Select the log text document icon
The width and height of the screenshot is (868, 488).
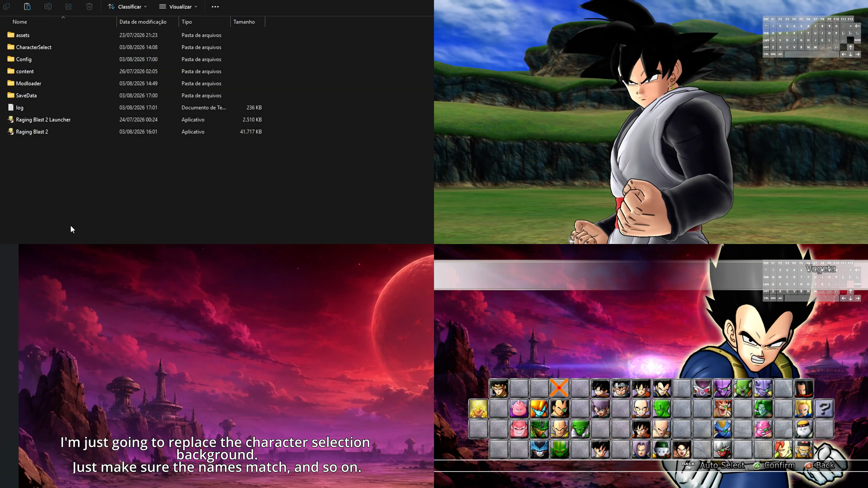(x=11, y=108)
